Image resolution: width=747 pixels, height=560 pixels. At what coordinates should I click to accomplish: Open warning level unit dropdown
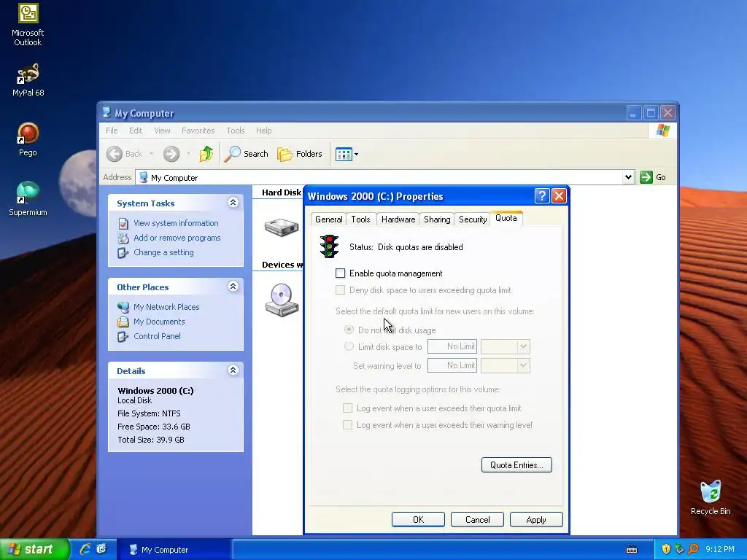pyautogui.click(x=523, y=365)
